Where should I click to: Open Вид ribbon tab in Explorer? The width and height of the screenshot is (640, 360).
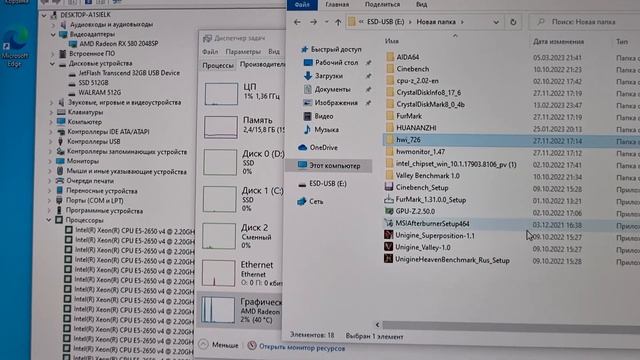421,4
